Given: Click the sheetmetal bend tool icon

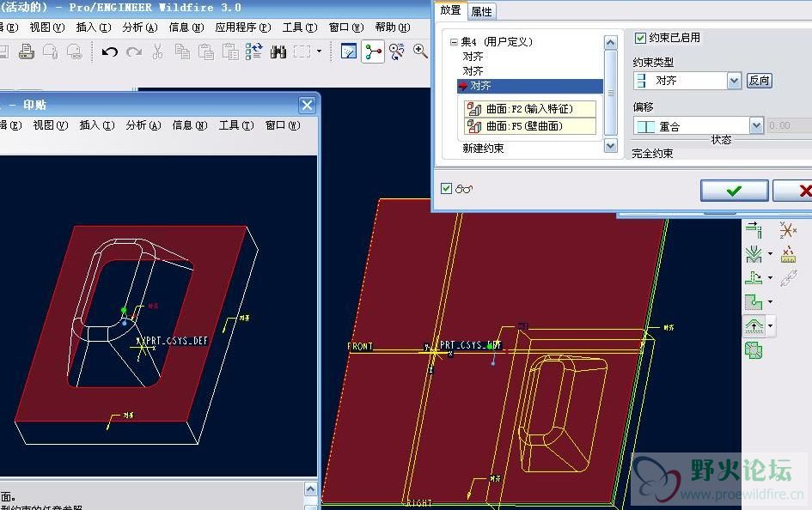Looking at the screenshot, I should [754, 253].
